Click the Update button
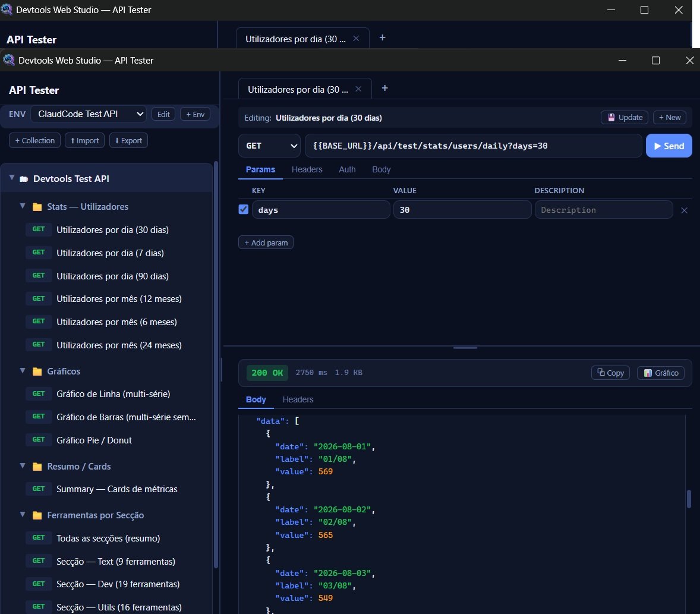The width and height of the screenshot is (700, 614). click(x=624, y=118)
